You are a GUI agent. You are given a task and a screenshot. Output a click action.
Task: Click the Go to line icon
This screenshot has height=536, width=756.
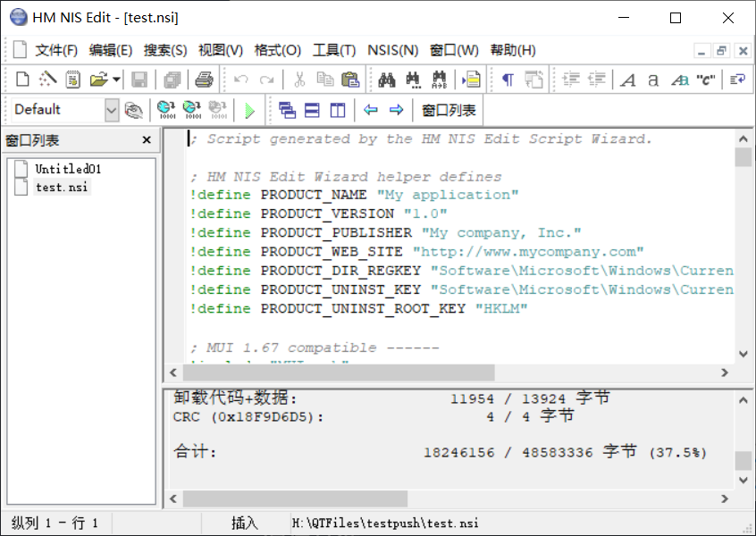pyautogui.click(x=471, y=79)
